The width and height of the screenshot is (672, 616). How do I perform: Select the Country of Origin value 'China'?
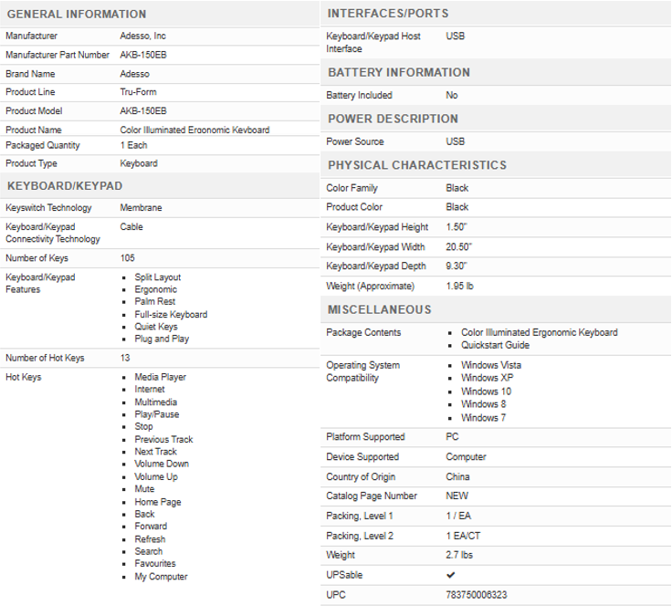[x=457, y=476]
